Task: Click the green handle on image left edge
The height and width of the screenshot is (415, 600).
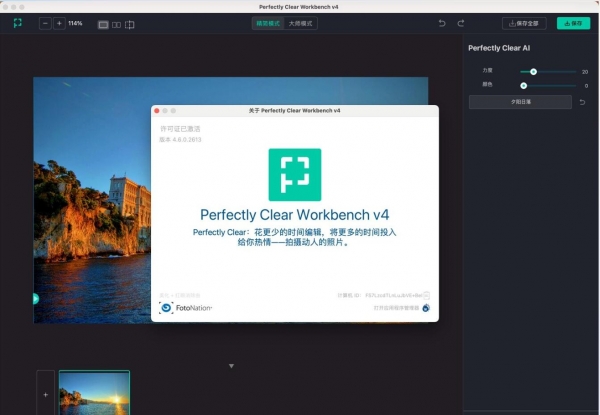Action: (36, 299)
